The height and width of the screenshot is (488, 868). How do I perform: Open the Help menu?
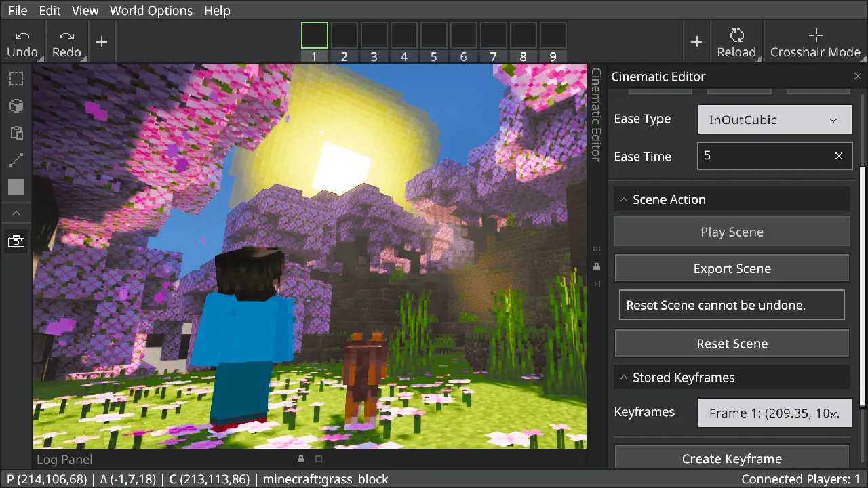(217, 10)
